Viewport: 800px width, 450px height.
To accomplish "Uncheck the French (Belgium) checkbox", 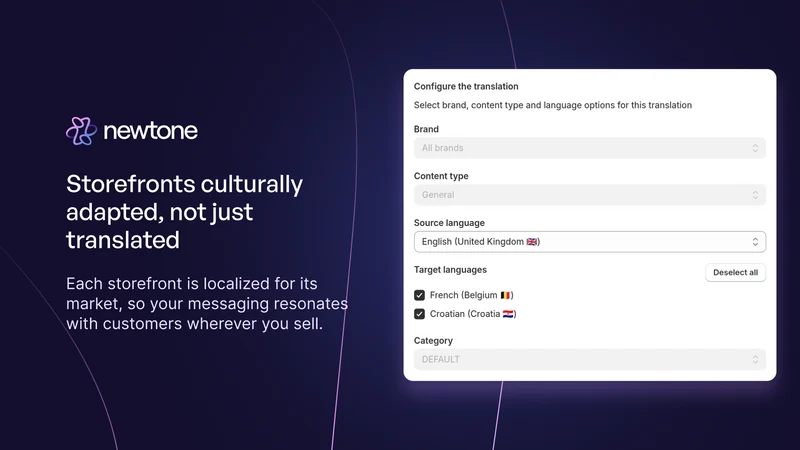I will [419, 295].
